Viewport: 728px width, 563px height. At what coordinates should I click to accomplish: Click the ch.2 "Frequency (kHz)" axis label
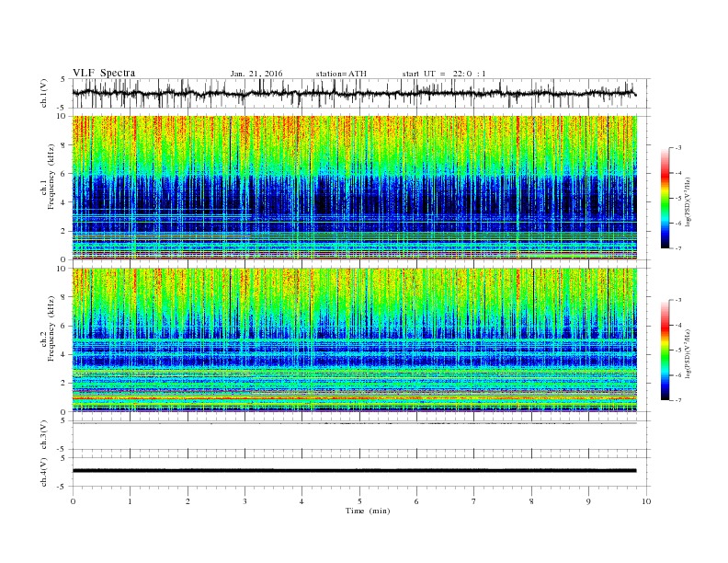tap(51, 328)
